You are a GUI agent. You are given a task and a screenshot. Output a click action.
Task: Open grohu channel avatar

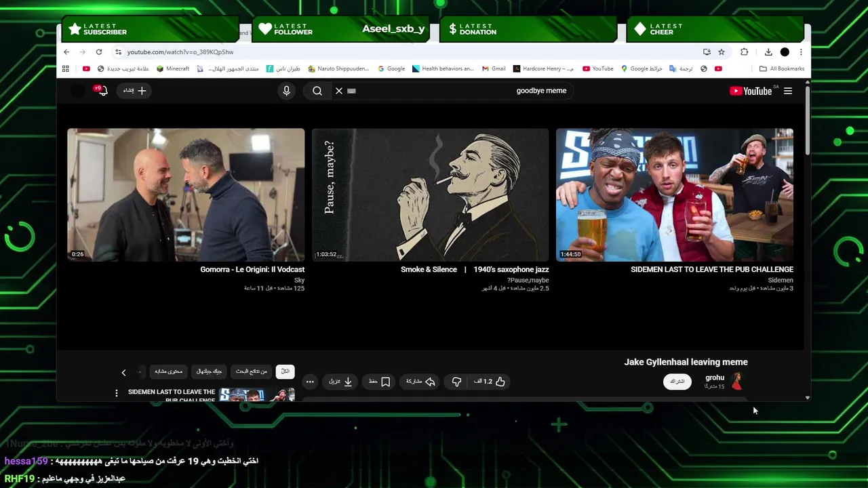point(737,382)
